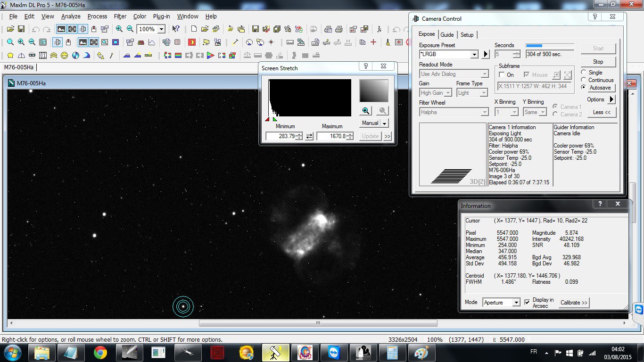Click the smiley face toolbar icon
The height and width of the screenshot is (362, 644).
64,56
